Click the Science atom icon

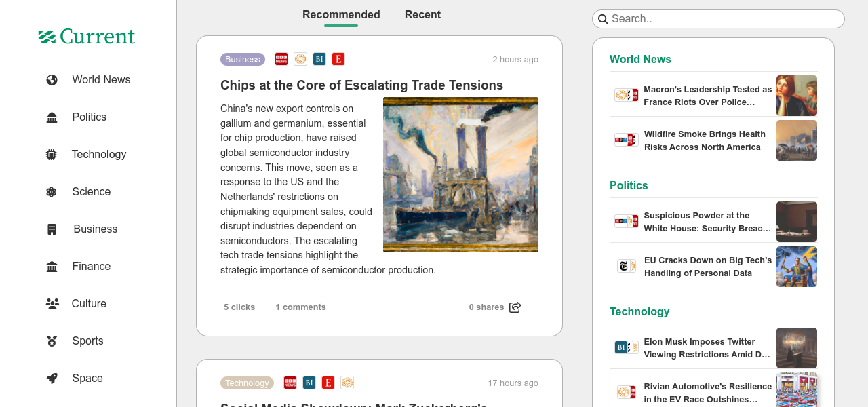pyautogui.click(x=52, y=192)
